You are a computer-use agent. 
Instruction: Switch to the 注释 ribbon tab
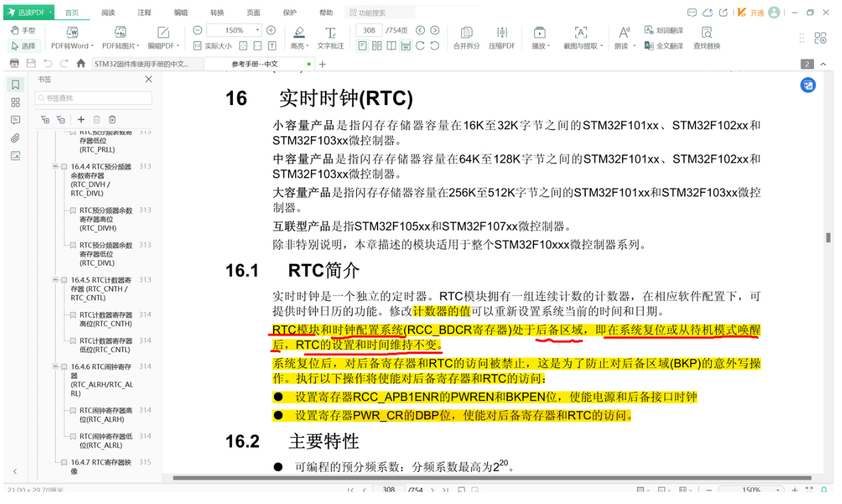coord(145,12)
